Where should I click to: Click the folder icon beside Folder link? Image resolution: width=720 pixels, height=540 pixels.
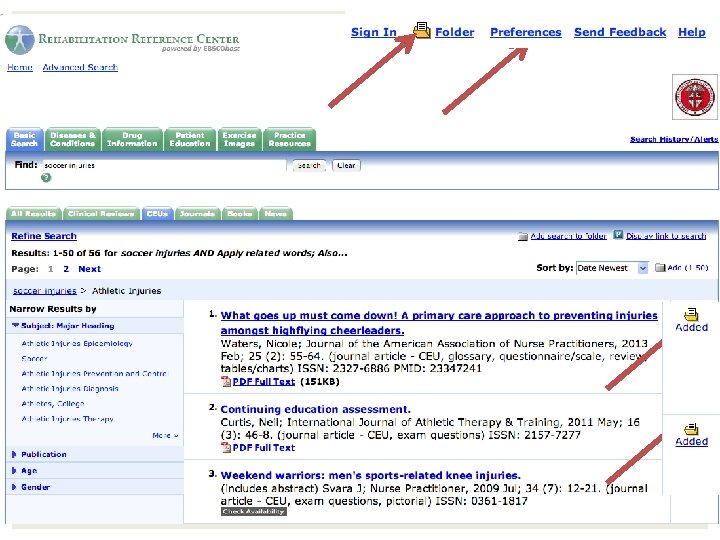pos(422,30)
